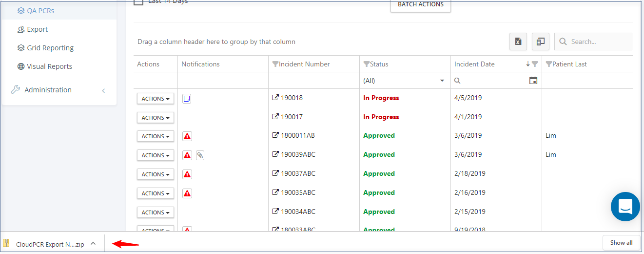The image size is (644, 254).
Task: Open Actions dropdown for incident 190039ABC
Action: 156,155
